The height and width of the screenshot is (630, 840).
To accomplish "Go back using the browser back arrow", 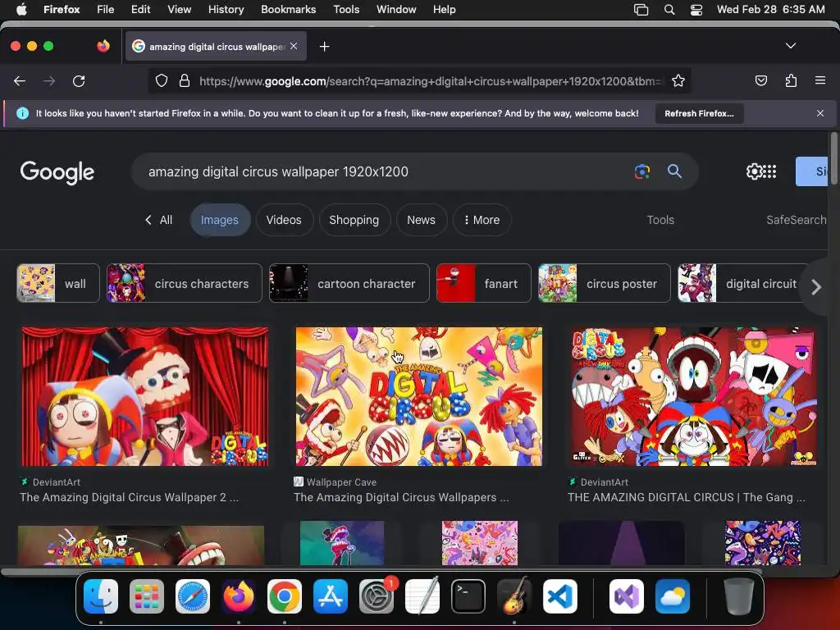I will pyautogui.click(x=20, y=81).
